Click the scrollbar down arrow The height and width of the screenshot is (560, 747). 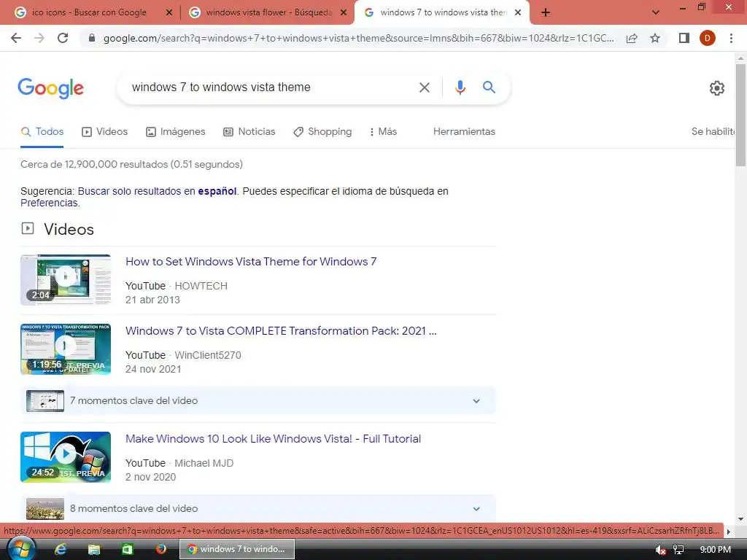click(740, 518)
